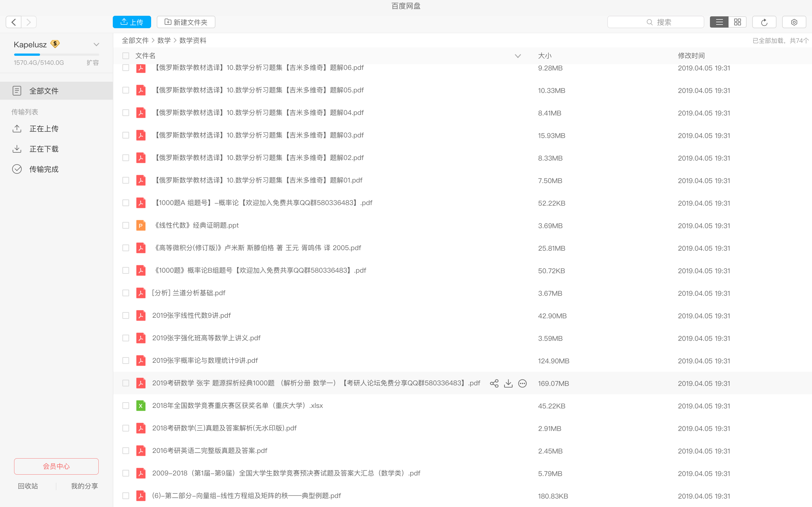The image size is (812, 507).
Task: Open the settings gear icon
Action: 794,22
